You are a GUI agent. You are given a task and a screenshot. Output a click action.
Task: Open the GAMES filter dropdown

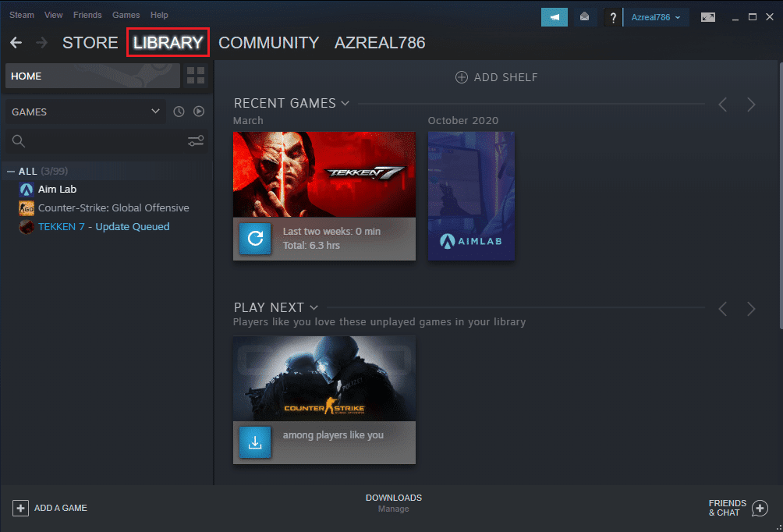[86, 112]
